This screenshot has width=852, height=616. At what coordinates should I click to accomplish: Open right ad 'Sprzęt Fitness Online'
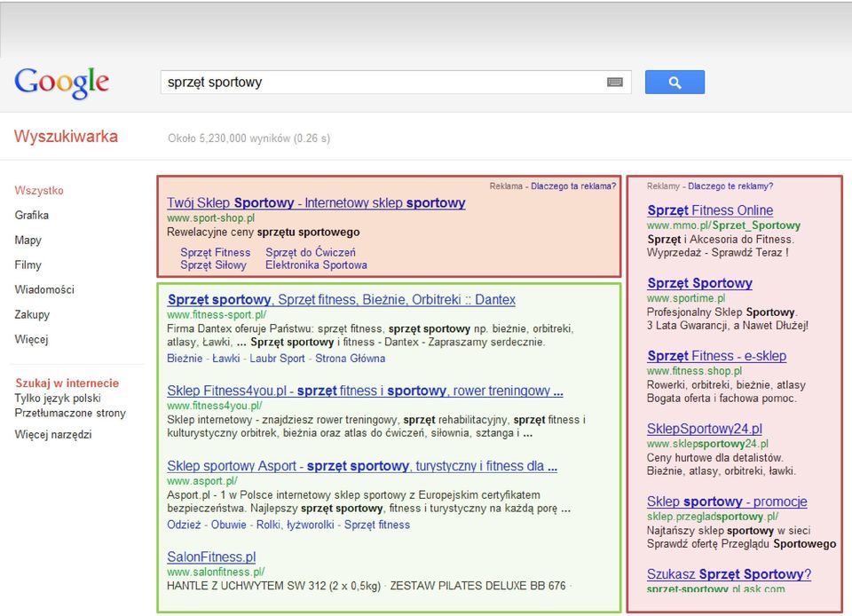[x=710, y=210]
